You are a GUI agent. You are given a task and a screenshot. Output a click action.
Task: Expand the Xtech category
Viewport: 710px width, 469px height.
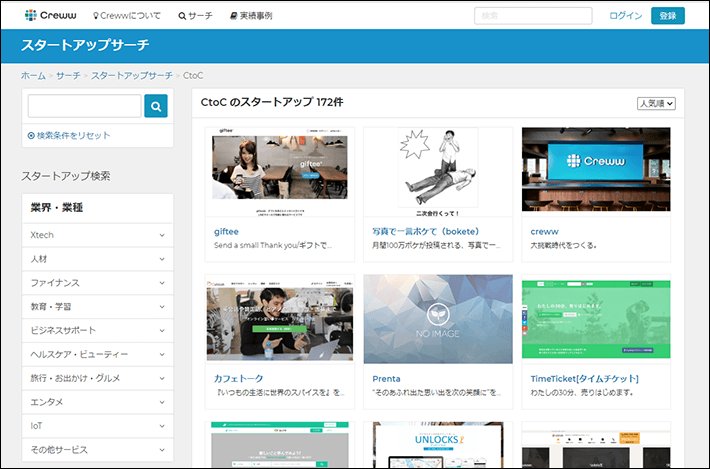point(98,235)
